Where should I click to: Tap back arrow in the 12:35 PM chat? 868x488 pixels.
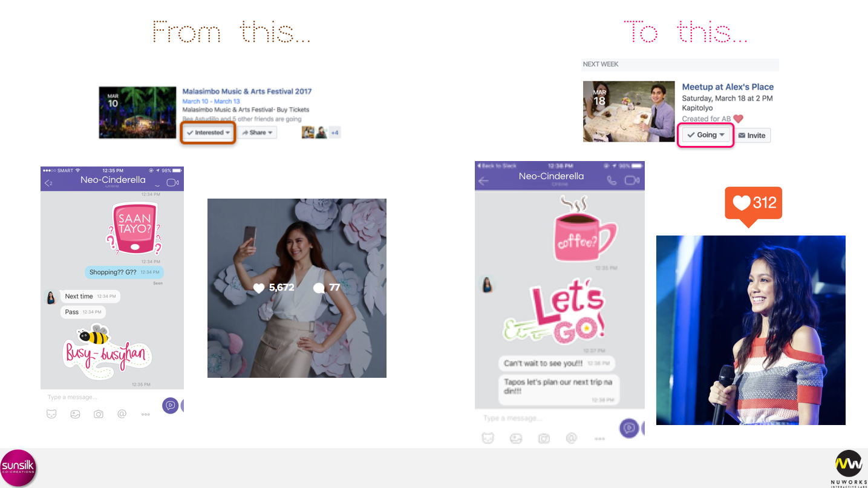(49, 183)
